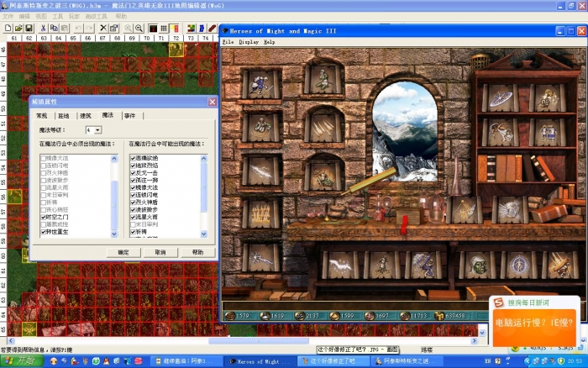Open the 工具 menu in map editor
The image size is (588, 368).
coord(57,16)
